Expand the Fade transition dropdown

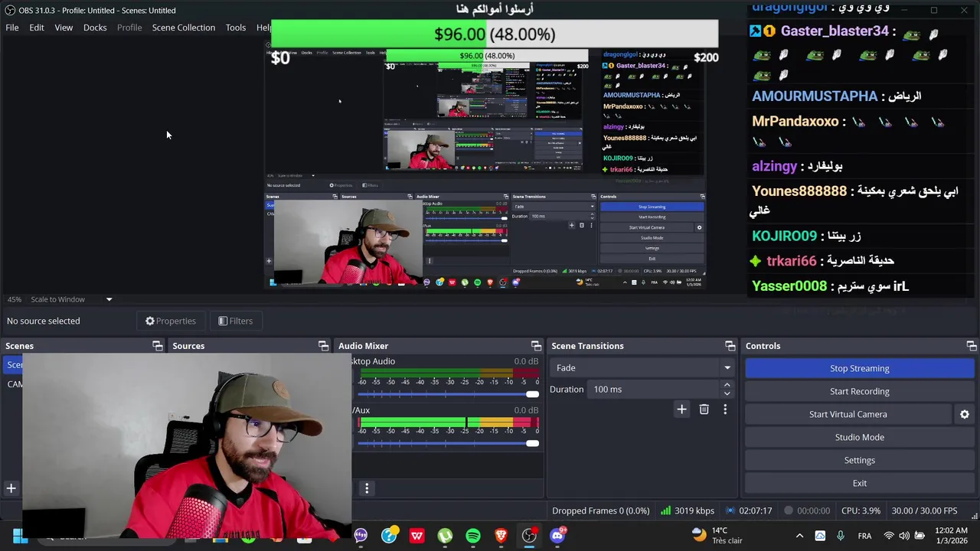[642, 368]
